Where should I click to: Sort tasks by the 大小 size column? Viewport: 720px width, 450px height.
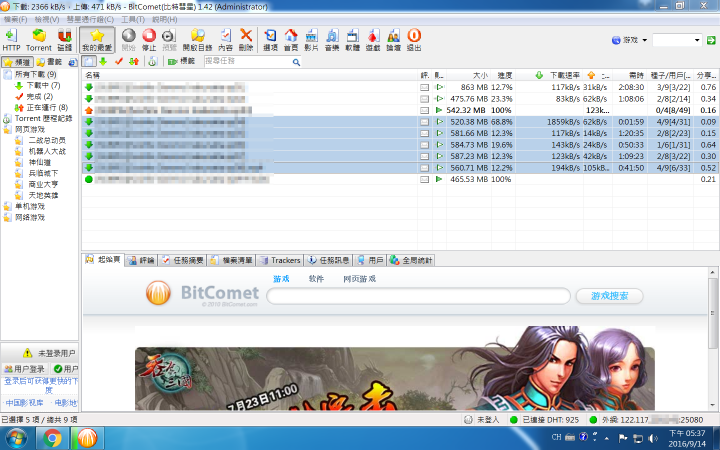tap(468, 75)
